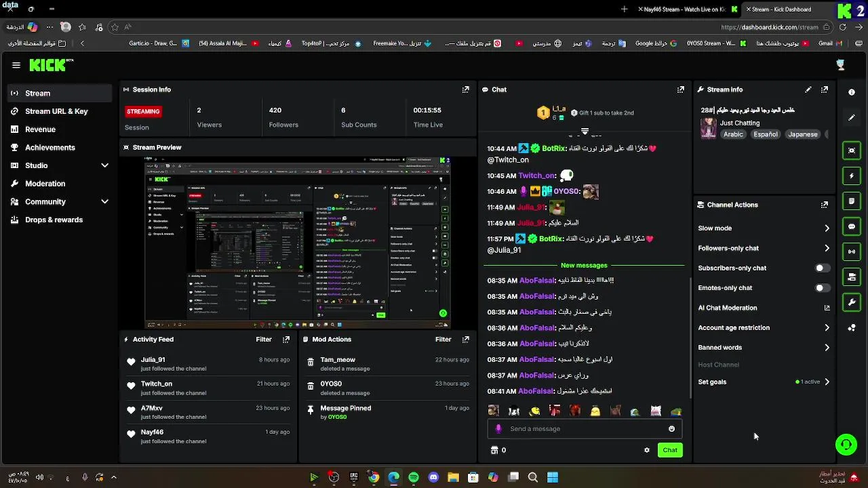868x488 pixels.
Task: Open Banned words chevron
Action: point(827,348)
